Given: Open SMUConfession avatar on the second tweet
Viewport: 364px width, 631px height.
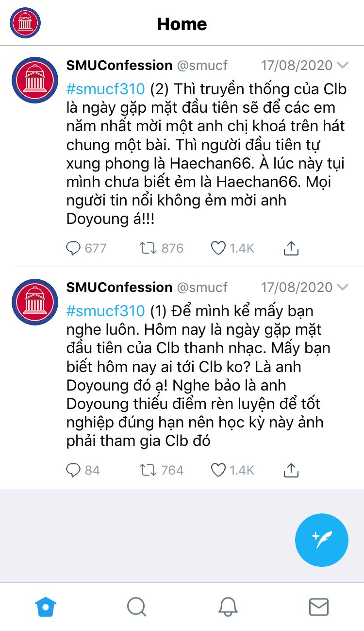Looking at the screenshot, I should pyautogui.click(x=35, y=302).
